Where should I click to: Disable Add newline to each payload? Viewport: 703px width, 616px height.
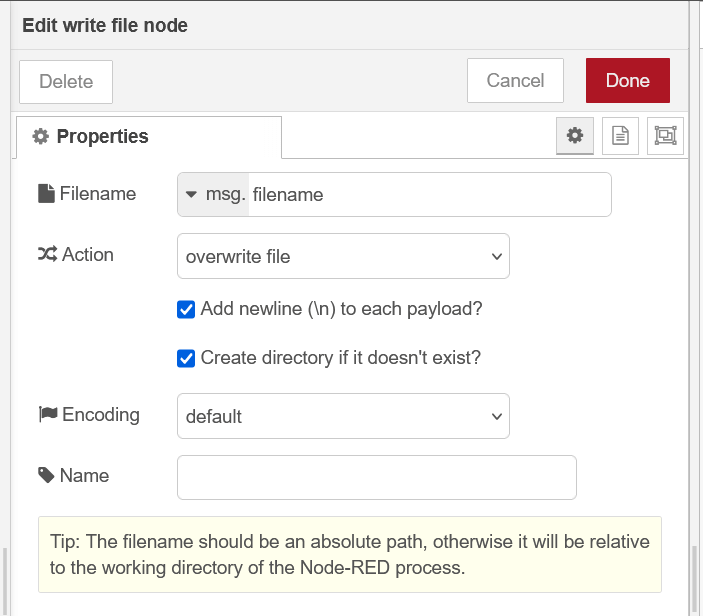[186, 309]
